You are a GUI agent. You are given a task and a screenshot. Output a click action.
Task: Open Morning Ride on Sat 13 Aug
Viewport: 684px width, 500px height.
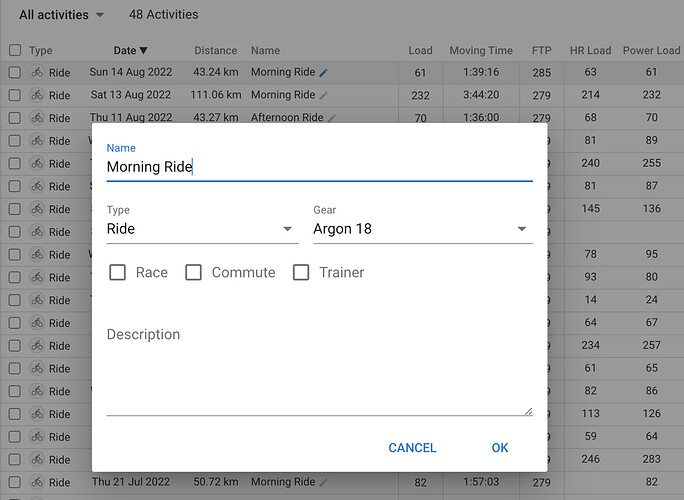[283, 95]
